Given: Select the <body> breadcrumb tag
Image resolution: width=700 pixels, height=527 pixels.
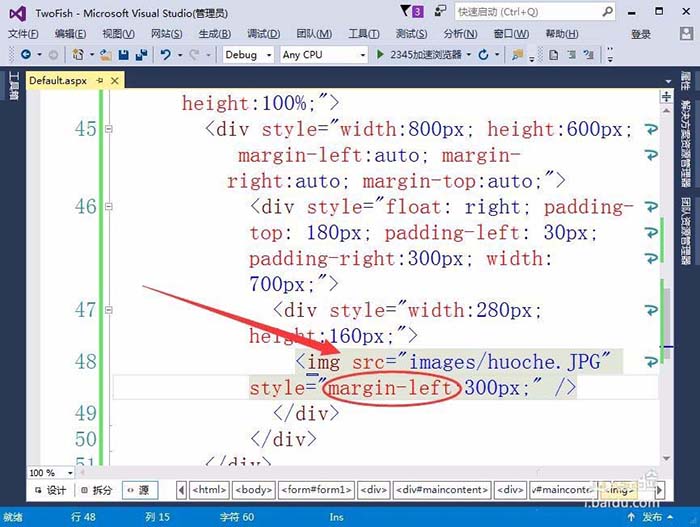Looking at the screenshot, I should click(x=254, y=490).
